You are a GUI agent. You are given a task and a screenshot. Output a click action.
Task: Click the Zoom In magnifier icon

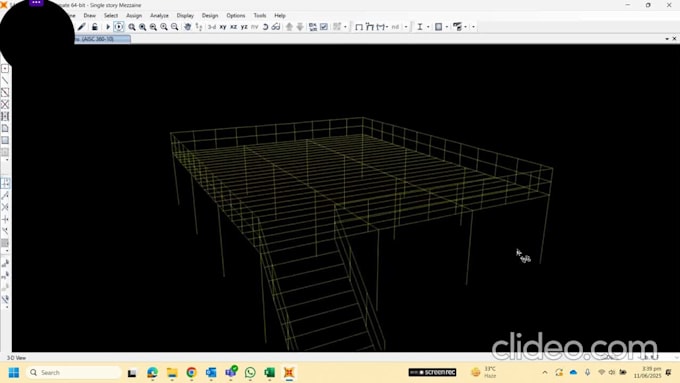point(164,27)
